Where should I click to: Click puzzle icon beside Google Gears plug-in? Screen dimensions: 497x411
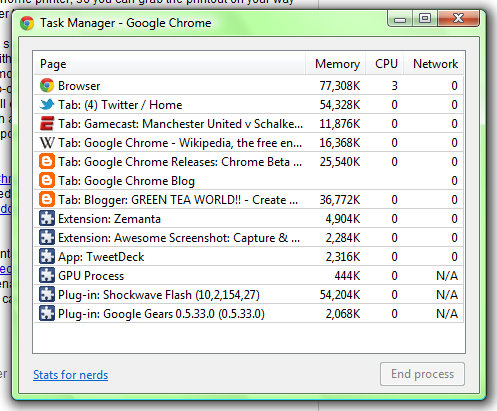(47, 314)
